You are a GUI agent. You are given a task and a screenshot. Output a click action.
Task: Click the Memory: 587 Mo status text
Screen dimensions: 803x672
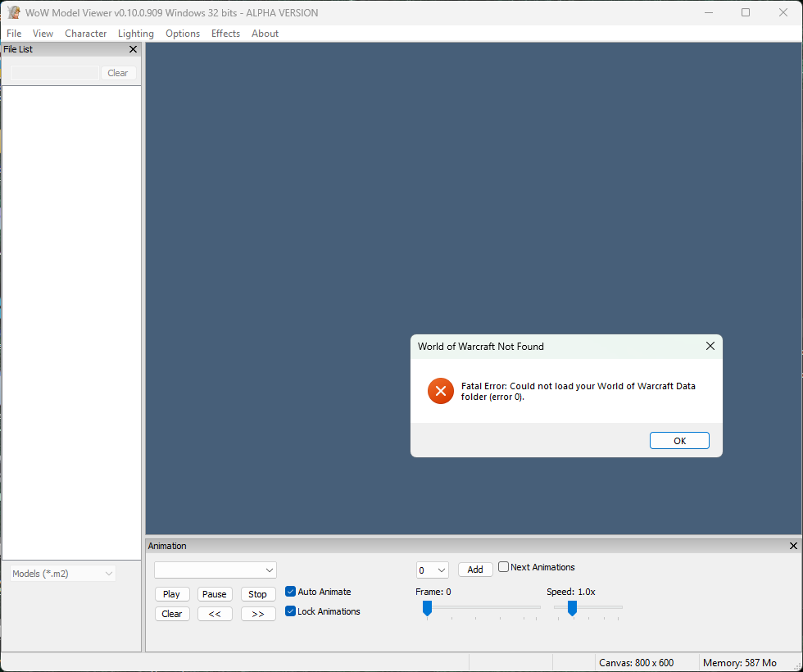[740, 663]
